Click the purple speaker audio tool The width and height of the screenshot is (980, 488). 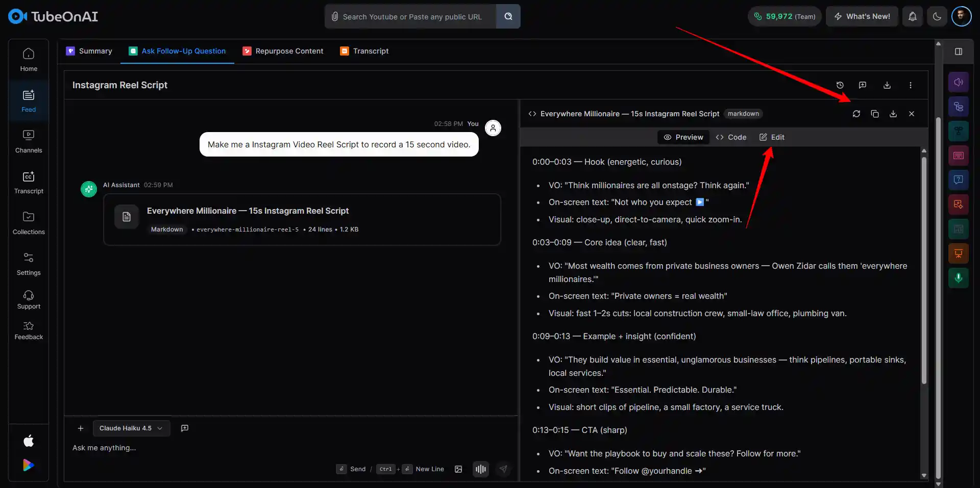coord(959,82)
